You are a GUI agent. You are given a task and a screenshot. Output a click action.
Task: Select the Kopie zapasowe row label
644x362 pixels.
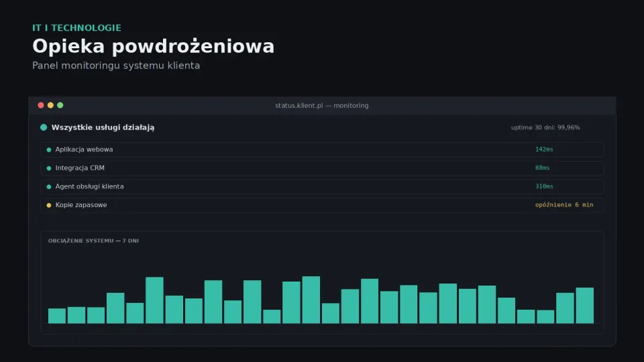point(81,205)
